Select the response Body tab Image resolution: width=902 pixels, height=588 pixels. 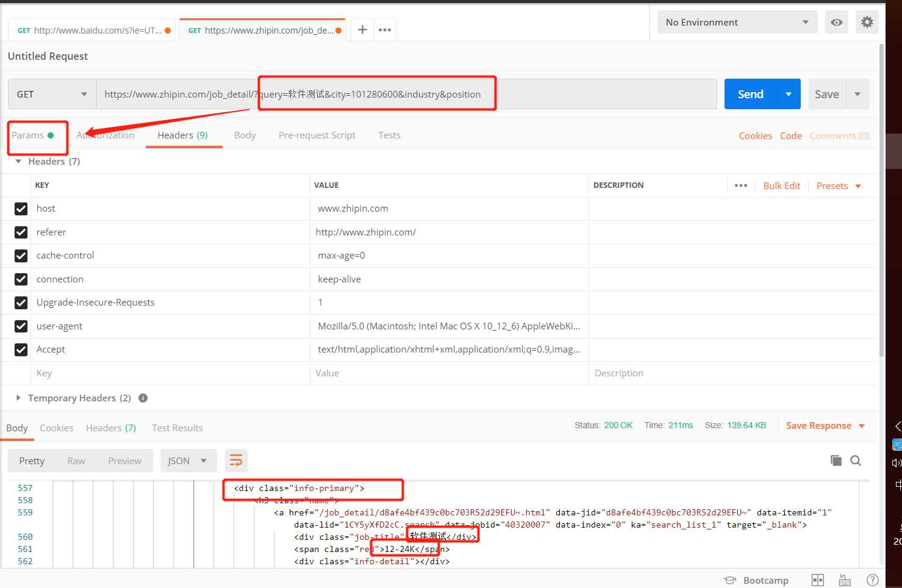coord(17,428)
